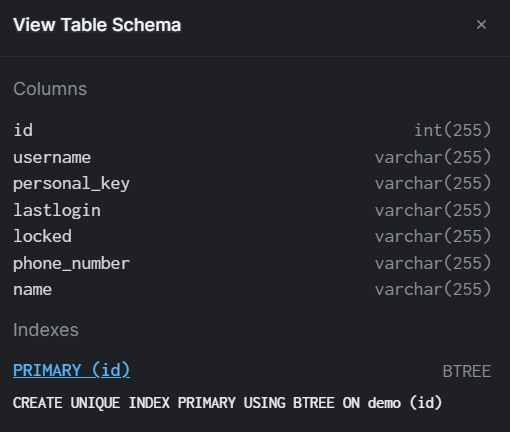This screenshot has width=510, height=432.
Task: Select the personal_key column entry
Action: tap(252, 183)
